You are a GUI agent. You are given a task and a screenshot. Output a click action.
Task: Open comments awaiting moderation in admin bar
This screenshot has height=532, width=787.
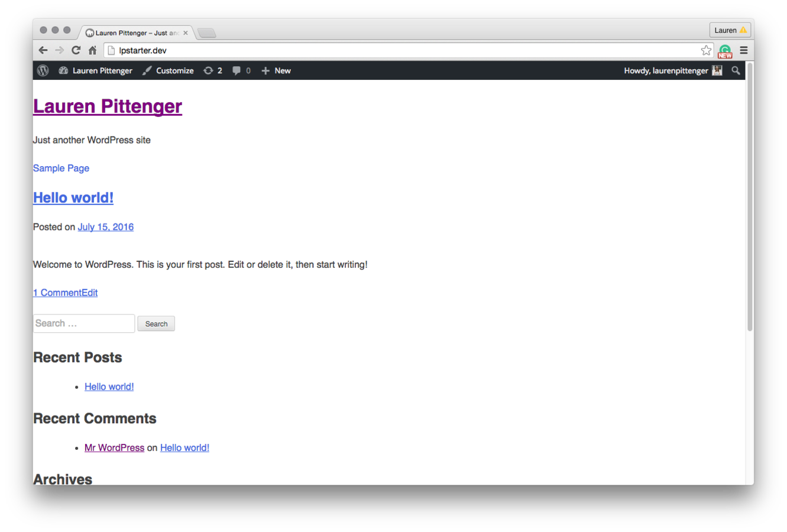click(241, 70)
